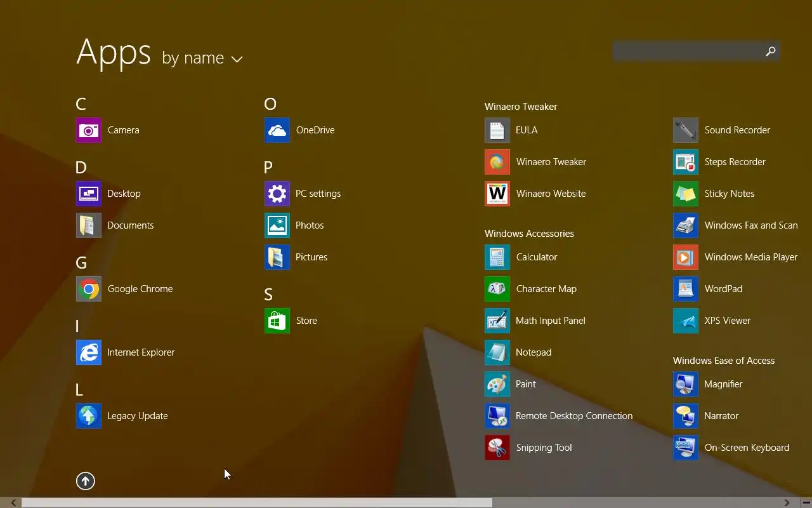The height and width of the screenshot is (508, 812).
Task: Open Sound Recorder icon
Action: (x=686, y=130)
